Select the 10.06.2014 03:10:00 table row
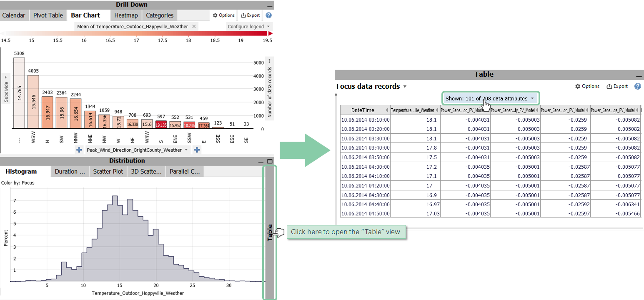 click(x=490, y=120)
